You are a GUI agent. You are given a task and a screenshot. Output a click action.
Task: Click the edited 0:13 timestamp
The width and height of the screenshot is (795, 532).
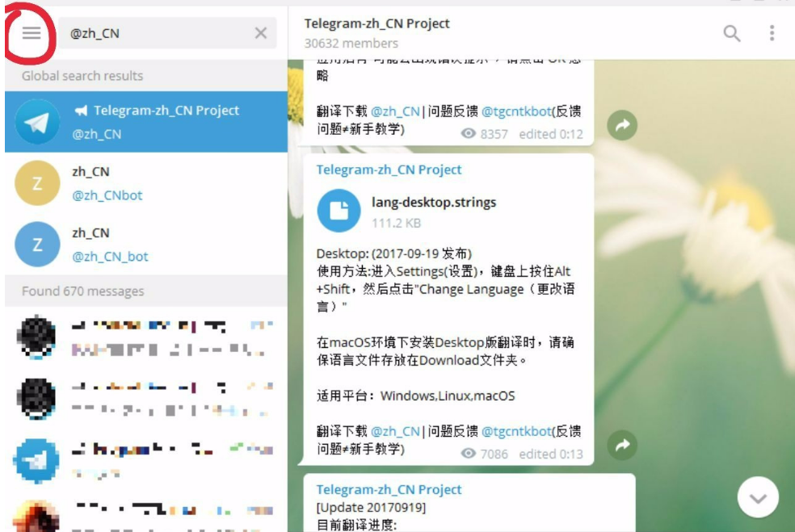[x=551, y=454]
